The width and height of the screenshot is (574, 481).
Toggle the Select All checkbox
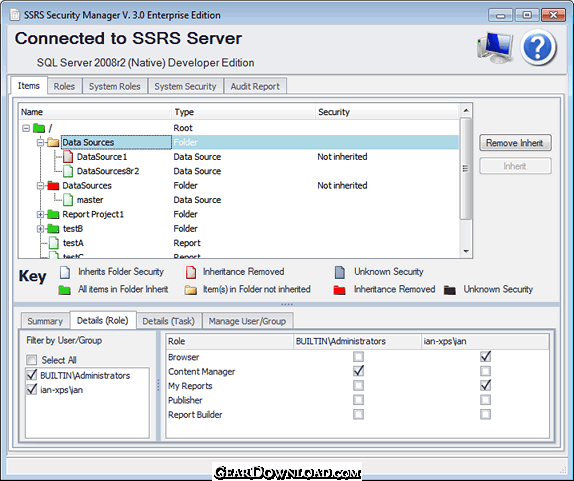pos(31,360)
